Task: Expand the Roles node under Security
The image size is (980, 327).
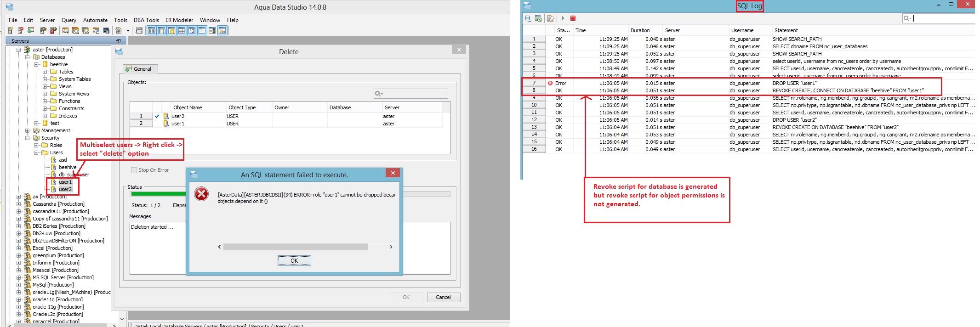Action: pos(36,145)
